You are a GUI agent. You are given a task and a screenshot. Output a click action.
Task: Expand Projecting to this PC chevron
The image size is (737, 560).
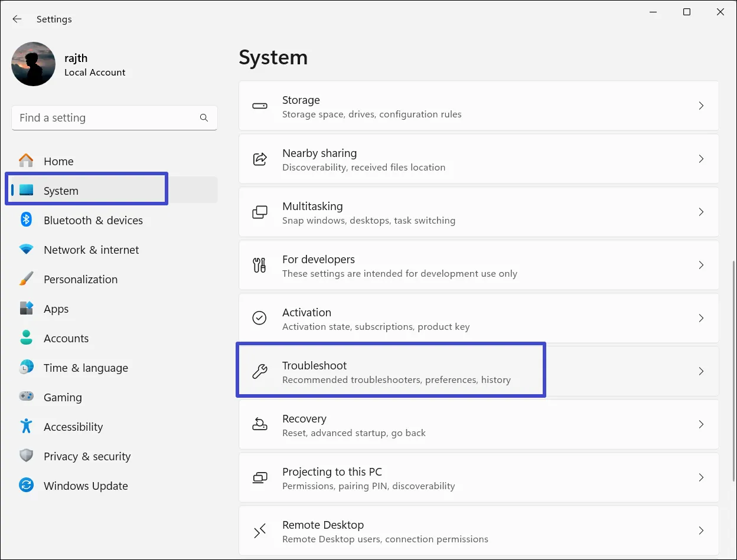pos(701,478)
